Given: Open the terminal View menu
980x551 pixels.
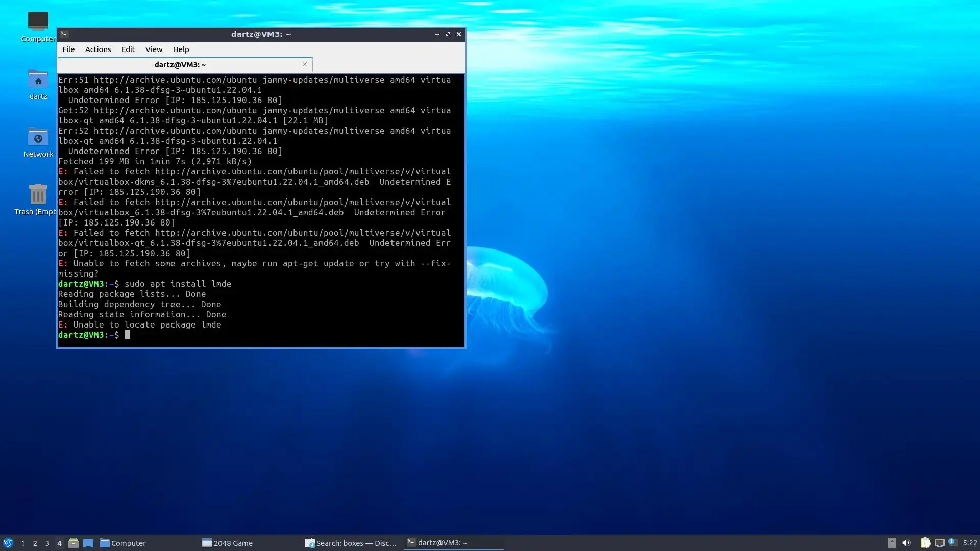Looking at the screenshot, I should tap(154, 49).
